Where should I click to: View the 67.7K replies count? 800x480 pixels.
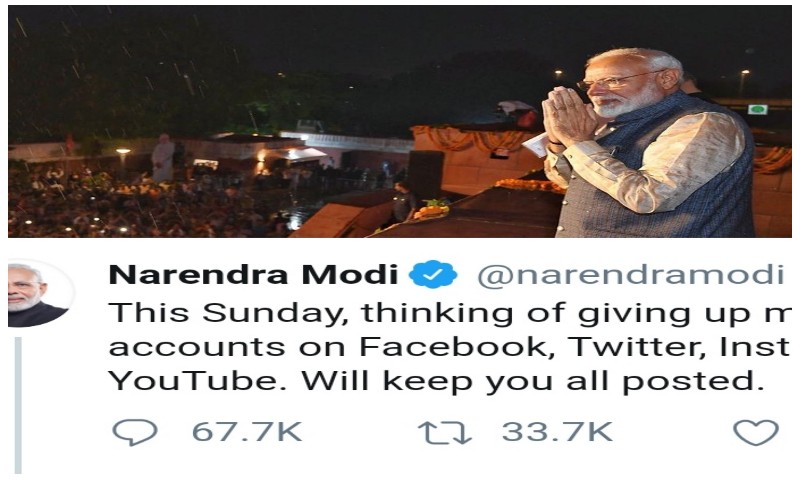coord(247,432)
